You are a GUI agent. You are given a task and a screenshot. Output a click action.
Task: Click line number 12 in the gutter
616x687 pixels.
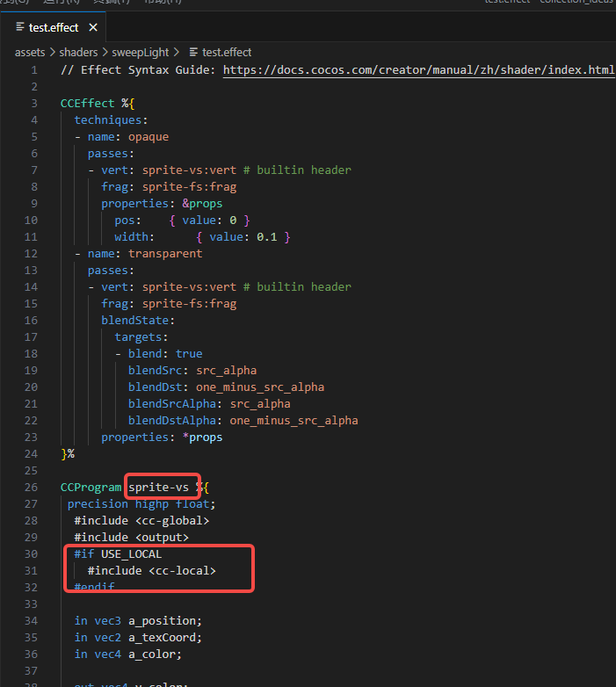pos(31,254)
